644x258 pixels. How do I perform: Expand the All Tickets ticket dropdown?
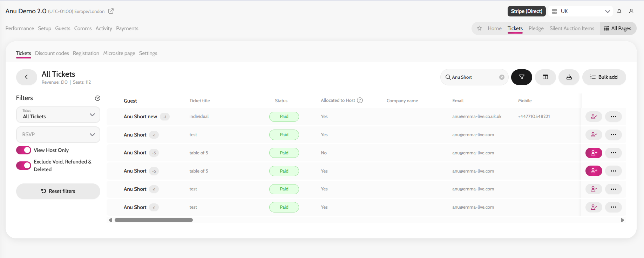point(58,115)
